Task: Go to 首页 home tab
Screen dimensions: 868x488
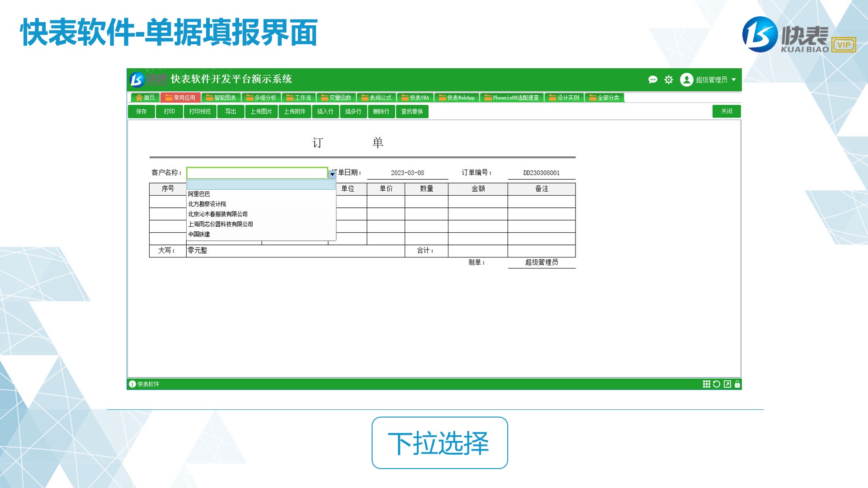Action: [145, 98]
